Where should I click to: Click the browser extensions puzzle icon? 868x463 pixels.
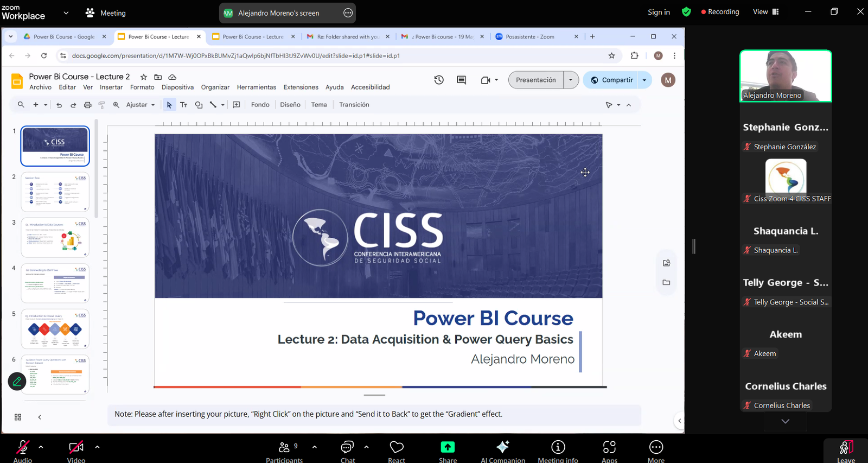point(635,55)
